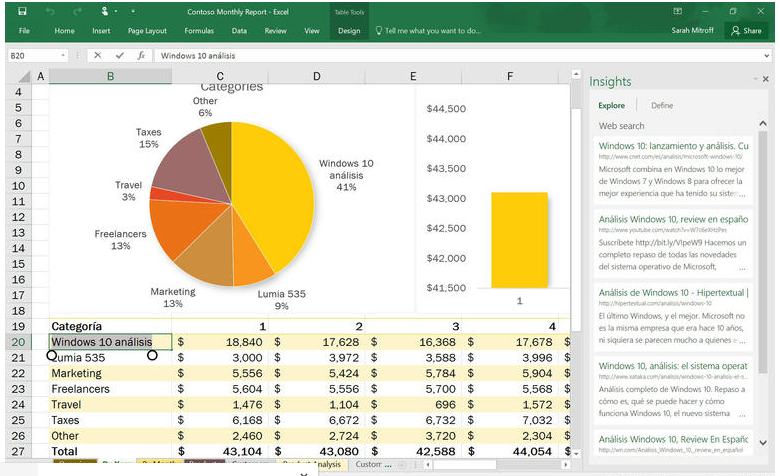This screenshot has height=476, width=780.
Task: Select the column B header
Action: click(x=110, y=76)
